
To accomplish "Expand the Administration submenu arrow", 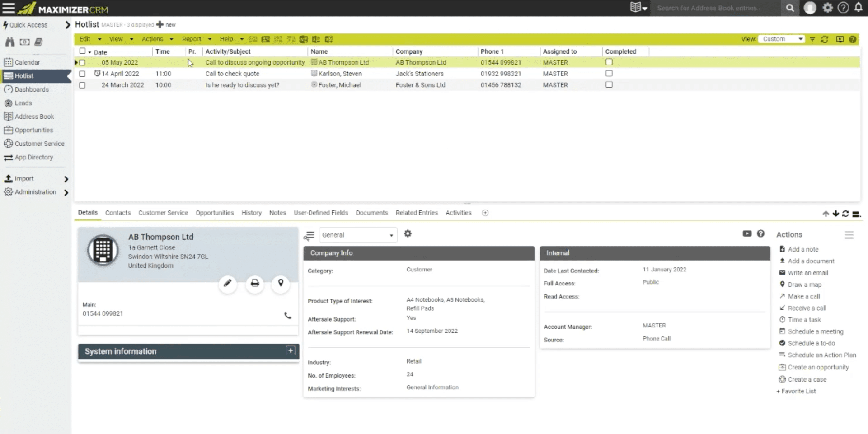I will pos(66,193).
